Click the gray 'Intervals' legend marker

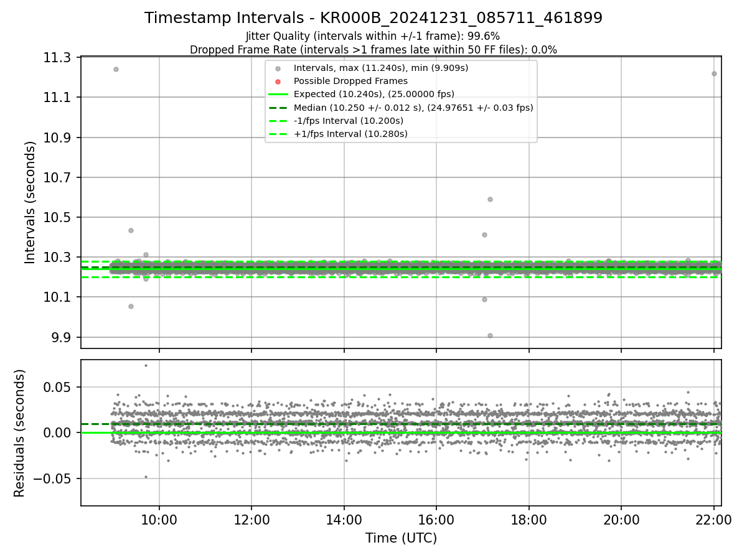click(x=278, y=68)
